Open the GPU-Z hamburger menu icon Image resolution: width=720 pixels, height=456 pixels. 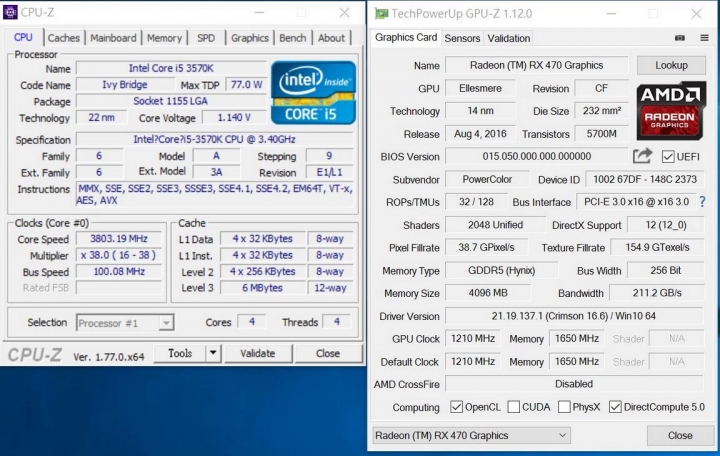[x=704, y=38]
